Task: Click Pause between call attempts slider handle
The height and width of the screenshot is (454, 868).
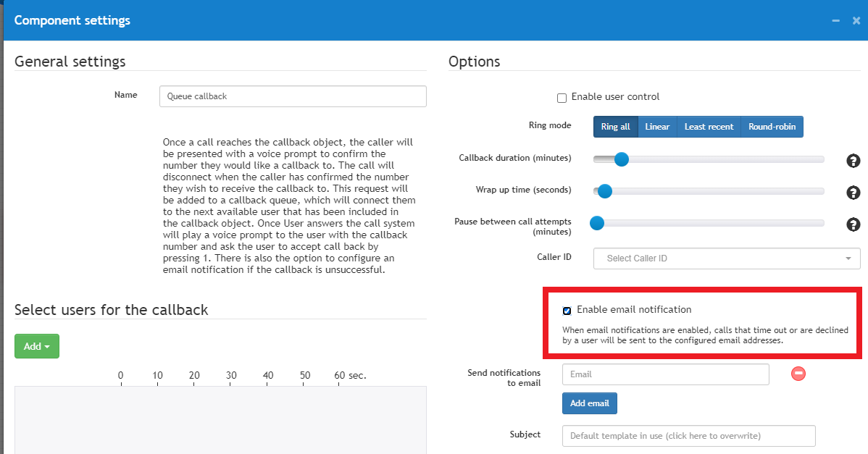Action: (x=597, y=223)
